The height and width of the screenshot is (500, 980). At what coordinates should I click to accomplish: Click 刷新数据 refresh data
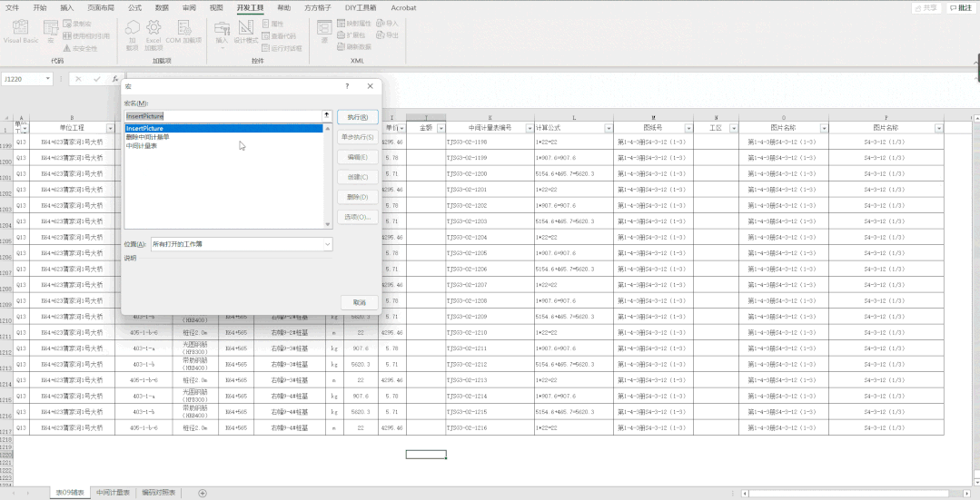point(354,47)
